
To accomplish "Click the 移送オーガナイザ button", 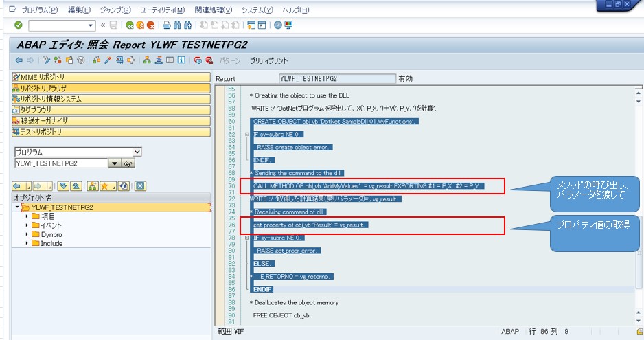I will point(111,121).
